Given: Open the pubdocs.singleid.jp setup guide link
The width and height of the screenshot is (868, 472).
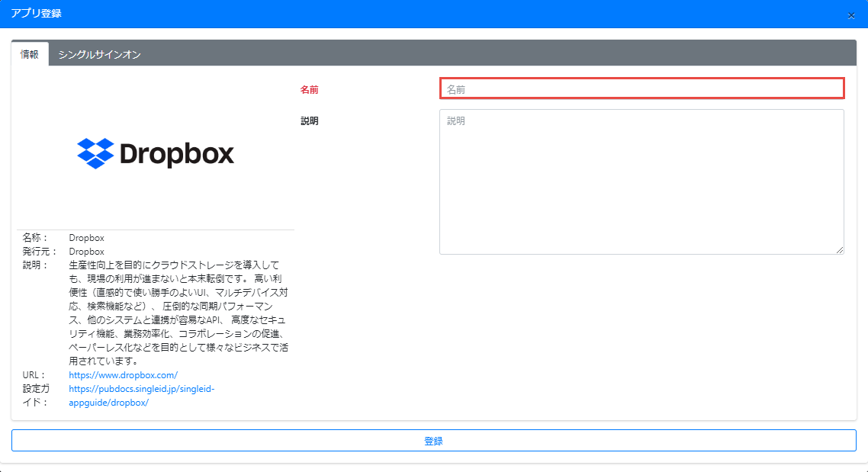Looking at the screenshot, I should point(142,396).
